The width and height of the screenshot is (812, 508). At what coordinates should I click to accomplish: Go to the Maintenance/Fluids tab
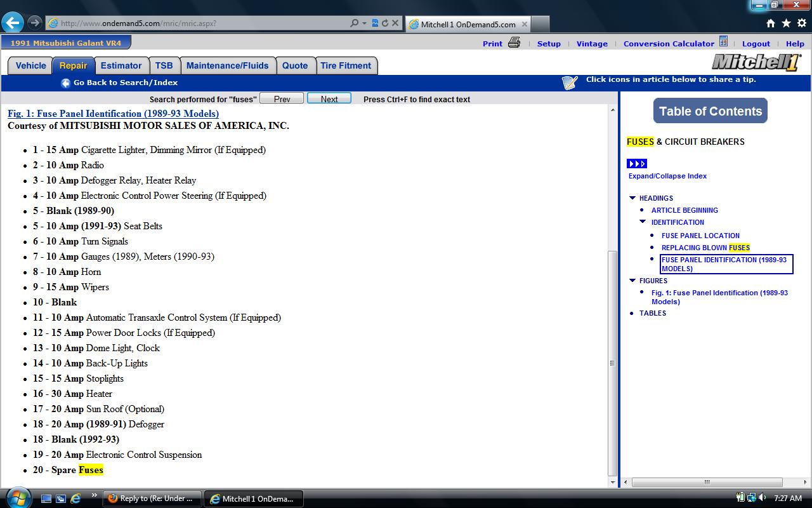[x=227, y=66]
